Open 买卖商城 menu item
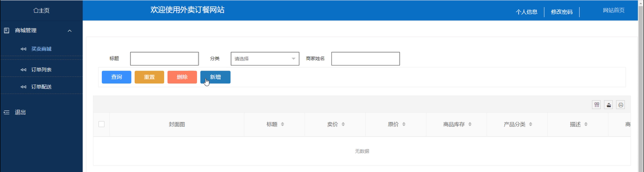Screen dimensions: 644x172 pos(41,49)
